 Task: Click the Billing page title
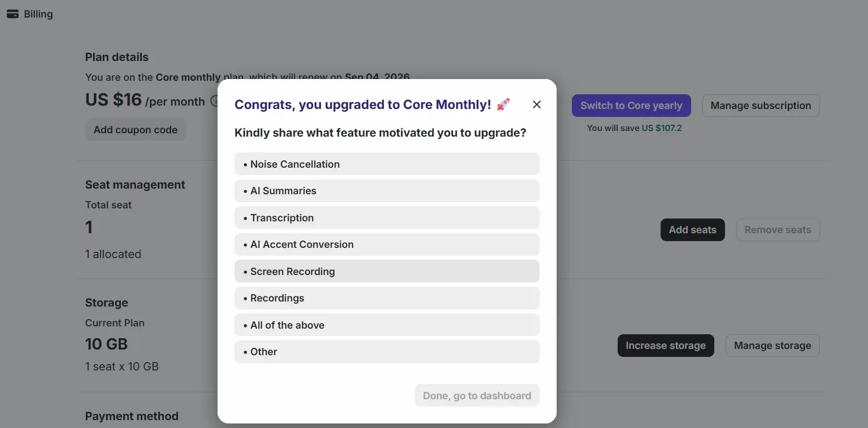click(x=38, y=14)
